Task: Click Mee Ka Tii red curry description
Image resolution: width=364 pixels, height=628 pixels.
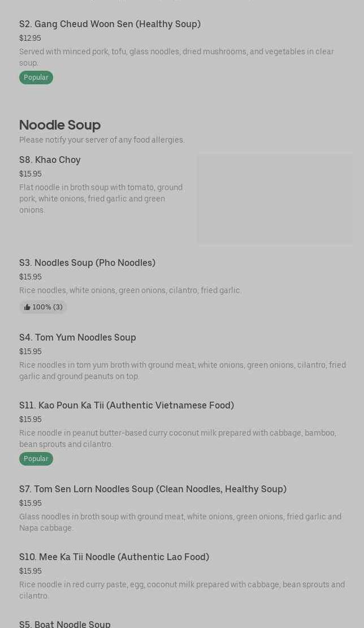Action: 181,590
